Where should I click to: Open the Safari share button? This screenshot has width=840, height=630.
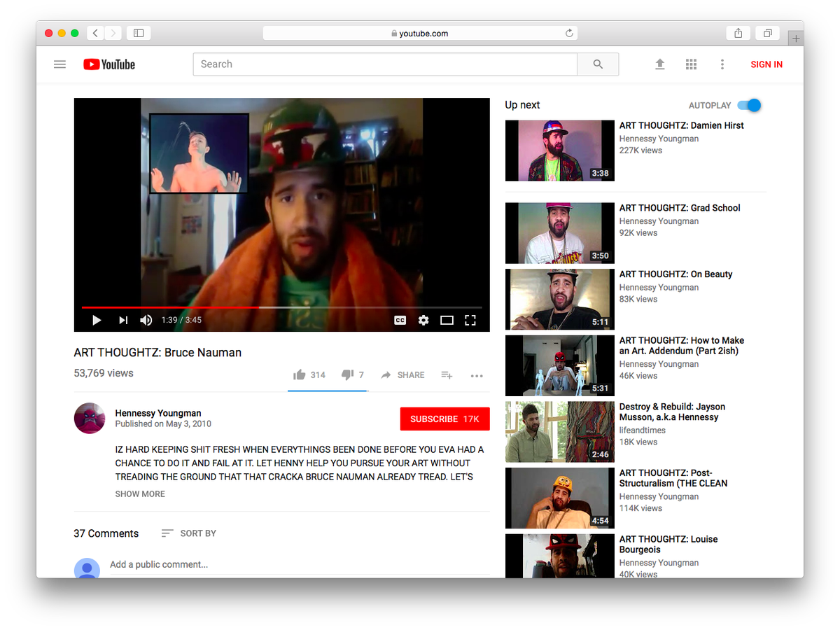point(738,33)
